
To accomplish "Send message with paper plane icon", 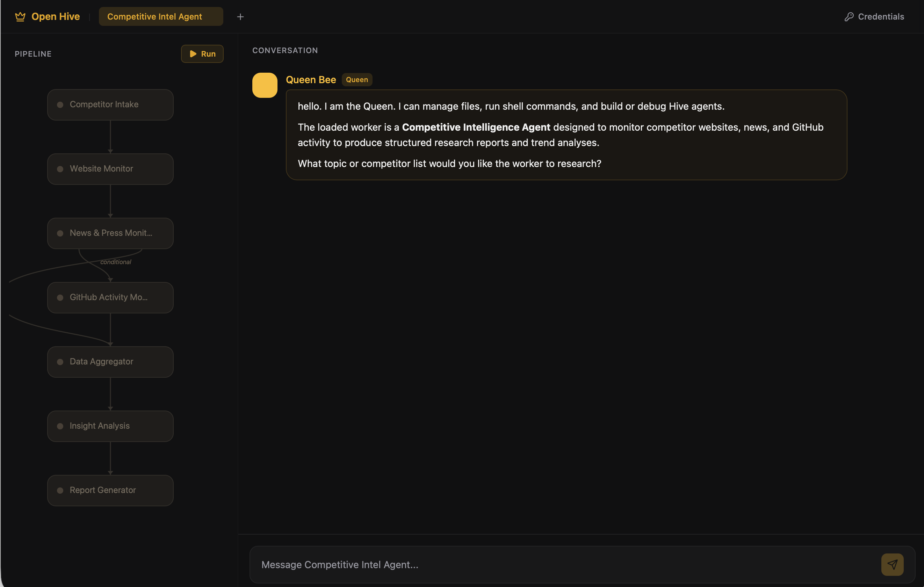I will pyautogui.click(x=892, y=564).
